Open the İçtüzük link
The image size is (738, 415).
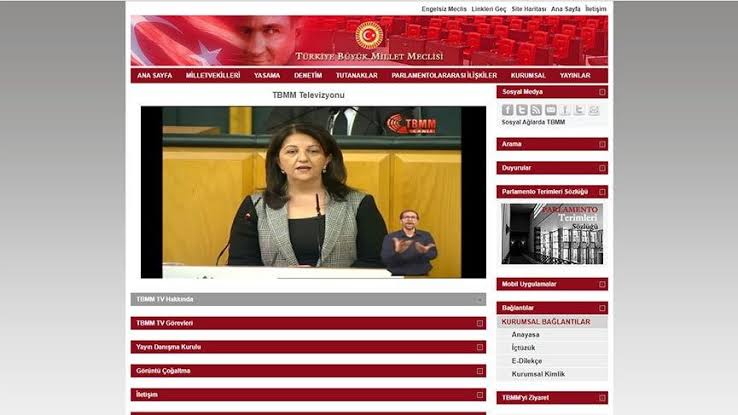(523, 348)
